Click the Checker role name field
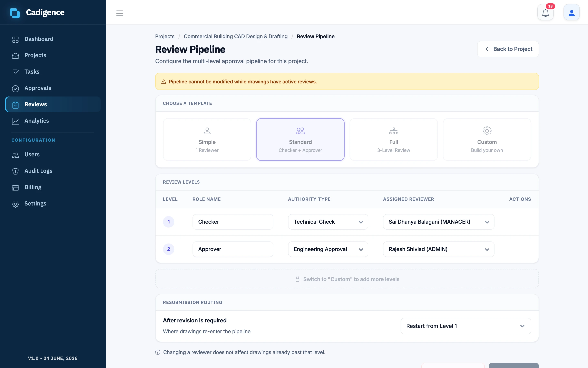The height and width of the screenshot is (368, 588). click(x=233, y=222)
